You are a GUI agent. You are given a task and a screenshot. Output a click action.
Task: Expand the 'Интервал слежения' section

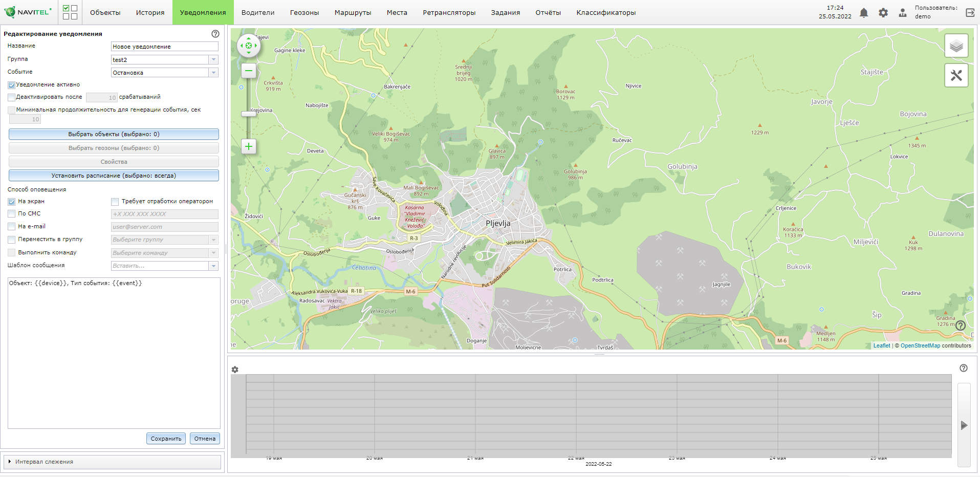(43, 462)
